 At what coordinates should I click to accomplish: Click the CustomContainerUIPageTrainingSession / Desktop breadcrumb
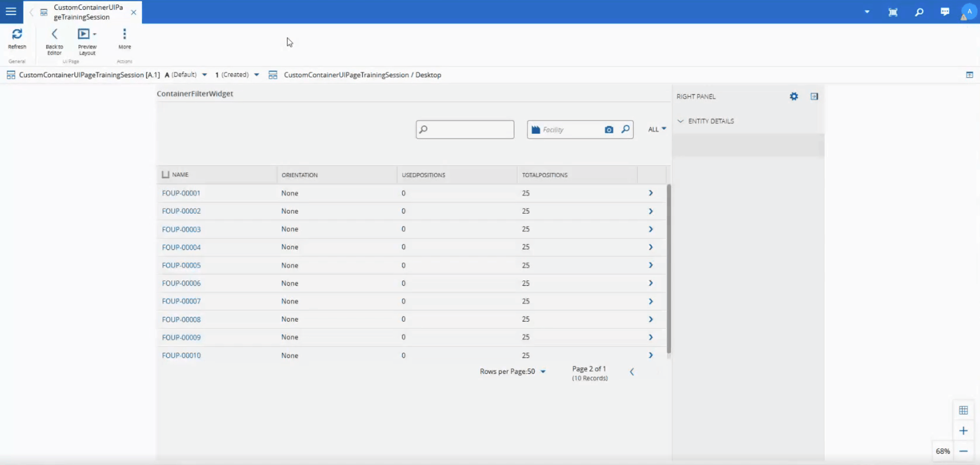(x=362, y=74)
